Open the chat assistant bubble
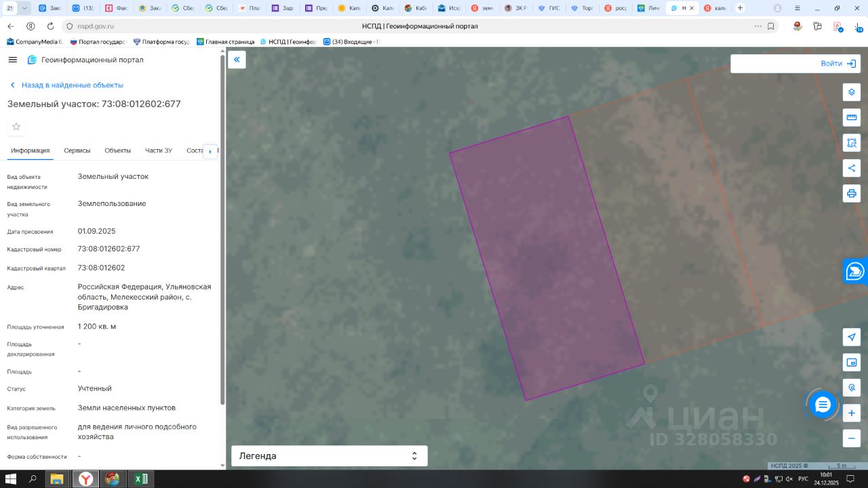868x488 pixels. pyautogui.click(x=823, y=405)
